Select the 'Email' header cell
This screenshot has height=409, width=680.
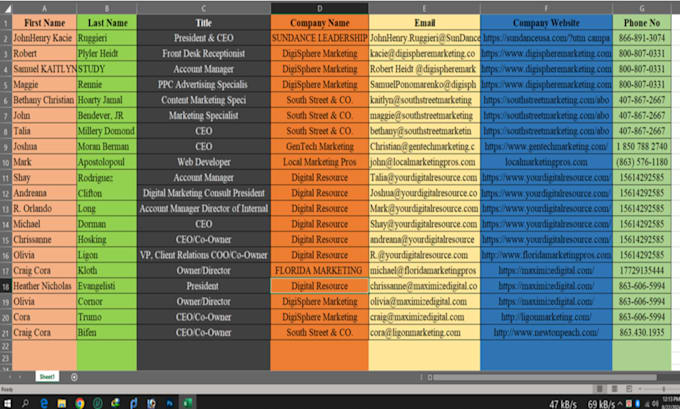425,23
